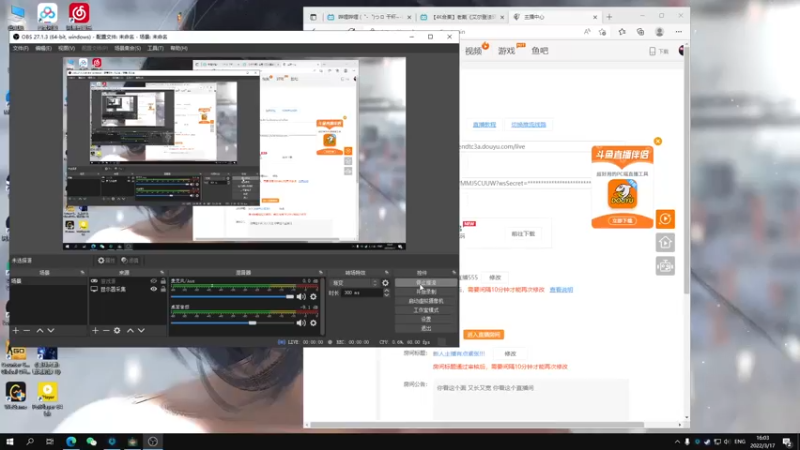
Task: Remove the selected scene with the minus icon
Action: (x=27, y=331)
